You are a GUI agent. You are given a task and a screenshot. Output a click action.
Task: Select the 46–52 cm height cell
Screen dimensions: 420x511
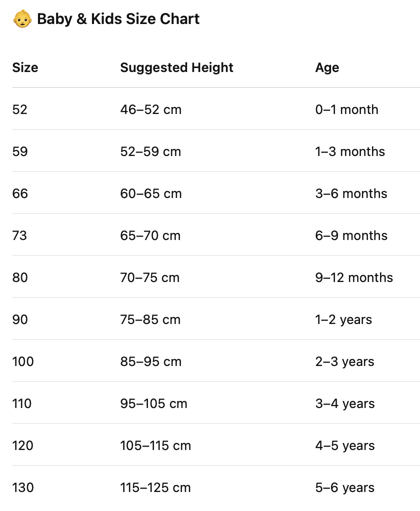click(x=150, y=109)
